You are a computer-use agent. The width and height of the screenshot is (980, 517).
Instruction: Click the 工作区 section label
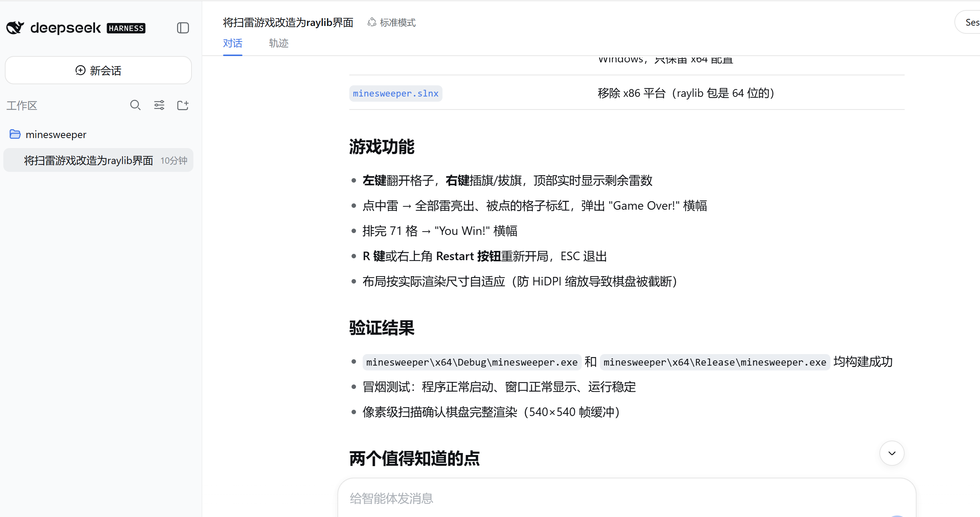pyautogui.click(x=22, y=105)
